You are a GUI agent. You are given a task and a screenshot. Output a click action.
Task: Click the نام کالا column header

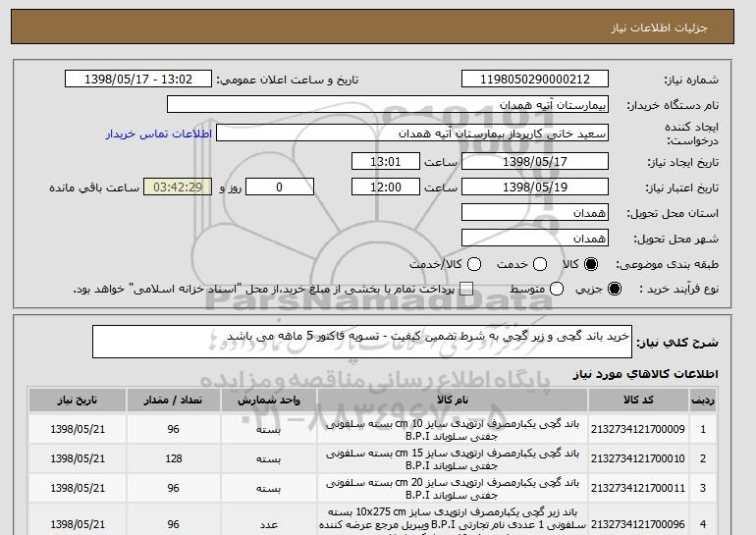coord(453,401)
